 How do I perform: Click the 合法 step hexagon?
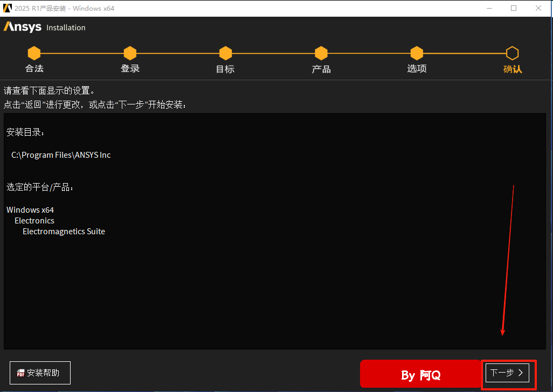(x=34, y=53)
